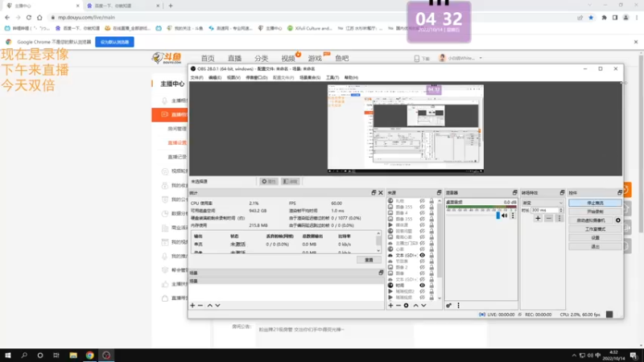Open the 渐变 transition type dropdown
Viewport: 644px width, 362px height.
(543, 203)
